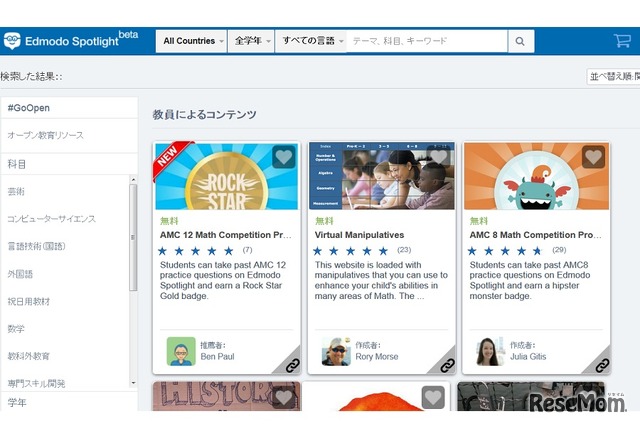Click the 教員によるコンテンツ heading
This screenshot has height=426, width=640.
click(x=204, y=115)
